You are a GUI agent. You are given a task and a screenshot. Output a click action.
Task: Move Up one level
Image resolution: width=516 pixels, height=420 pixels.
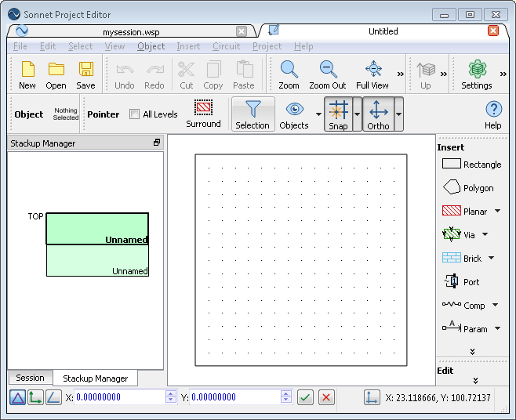pos(426,75)
